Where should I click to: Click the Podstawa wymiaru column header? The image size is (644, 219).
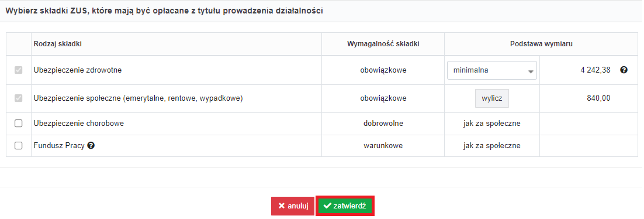[541, 44]
